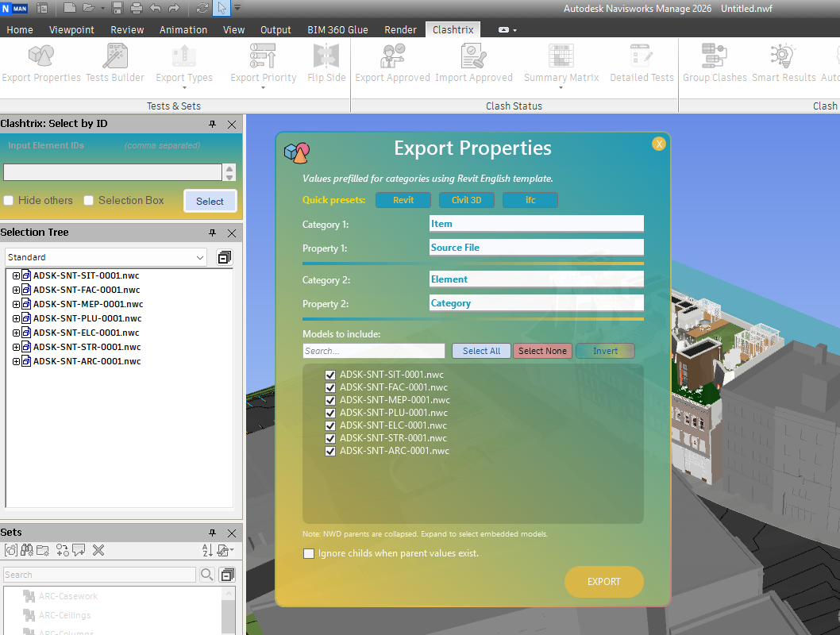Uncheck ADSK-SNT-MEP-0001.nwc model checkbox
Image resolution: width=840 pixels, height=635 pixels.
[x=330, y=400]
